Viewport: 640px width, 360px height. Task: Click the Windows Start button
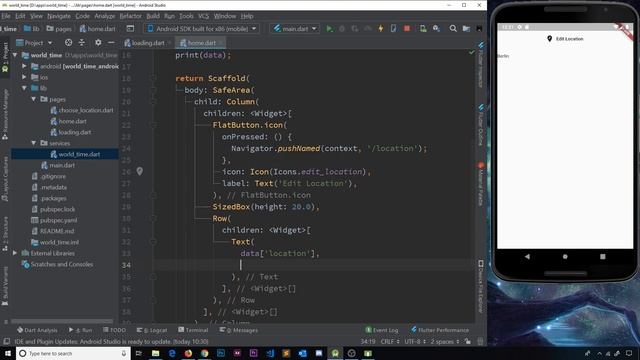point(8,353)
